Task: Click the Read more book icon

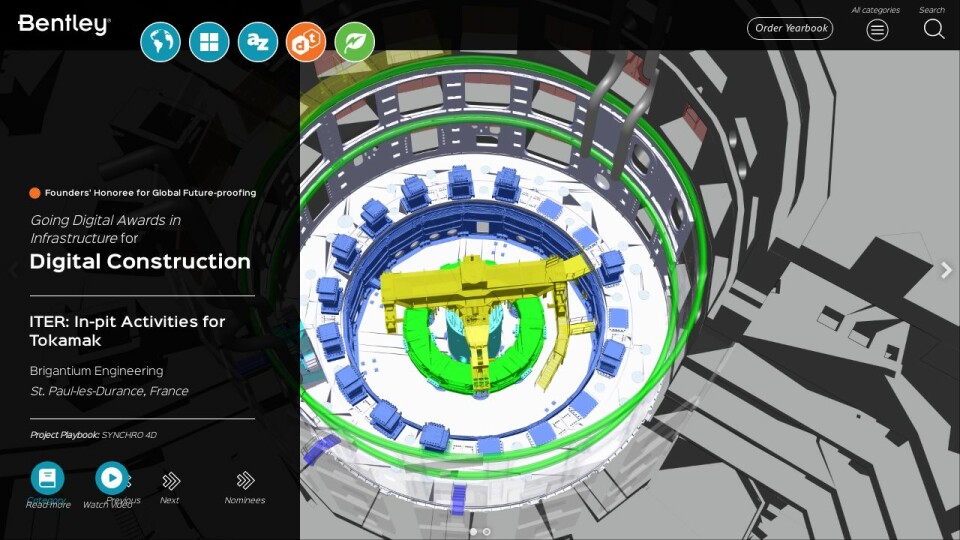Action: pyautogui.click(x=48, y=478)
